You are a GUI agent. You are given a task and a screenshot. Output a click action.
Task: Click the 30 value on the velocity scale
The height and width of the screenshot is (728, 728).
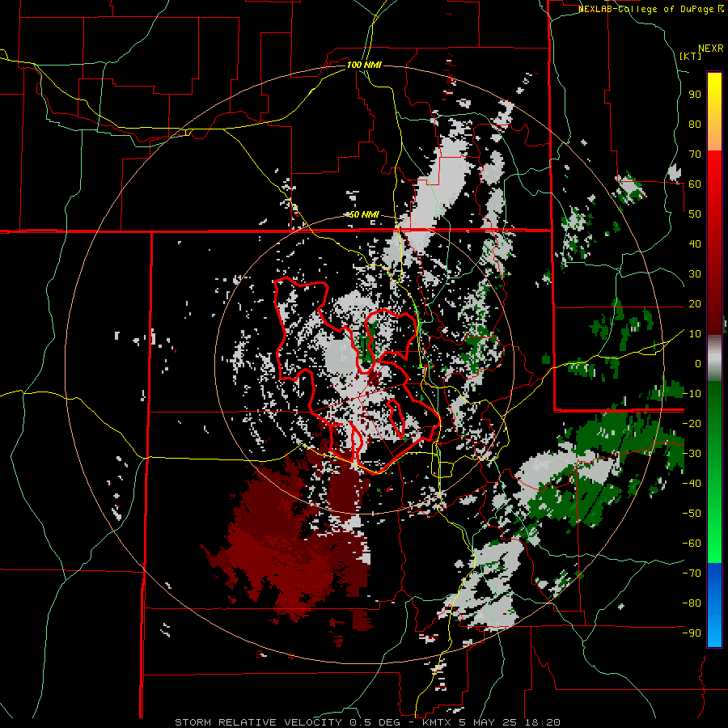coord(695,274)
